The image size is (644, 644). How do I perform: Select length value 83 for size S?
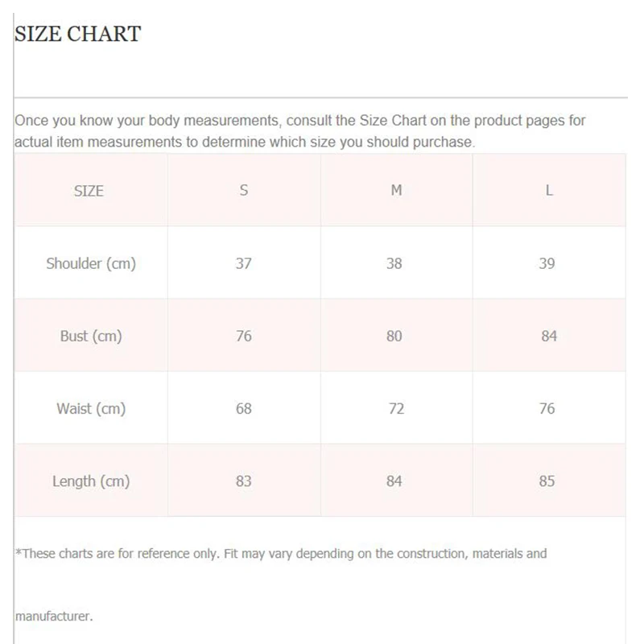click(244, 481)
